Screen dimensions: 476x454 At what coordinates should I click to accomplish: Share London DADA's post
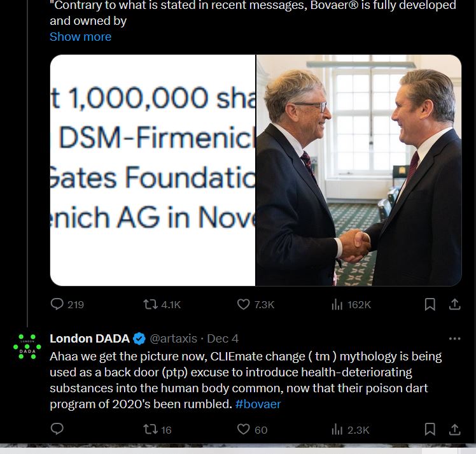pyautogui.click(x=454, y=429)
